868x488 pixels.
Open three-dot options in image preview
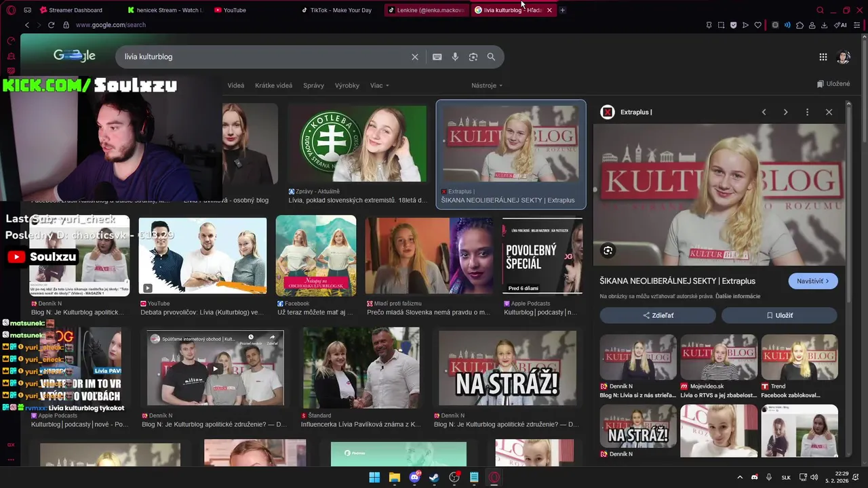807,112
